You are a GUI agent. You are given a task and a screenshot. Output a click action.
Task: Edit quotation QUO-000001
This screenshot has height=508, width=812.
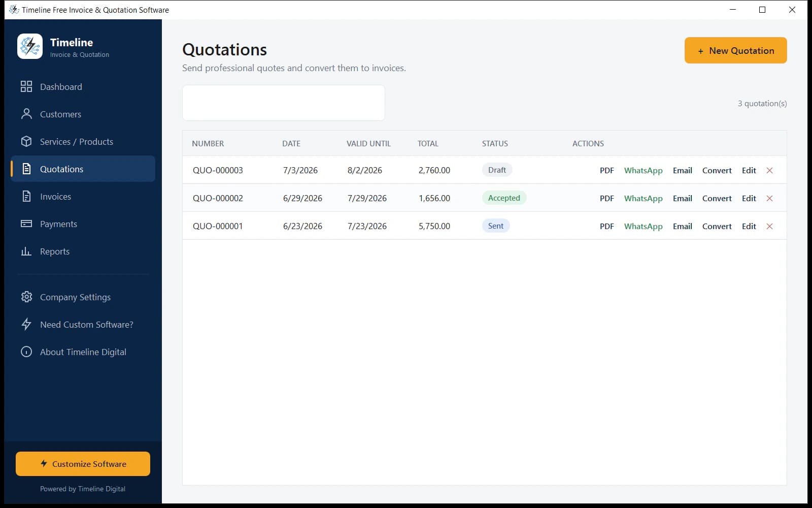click(749, 226)
